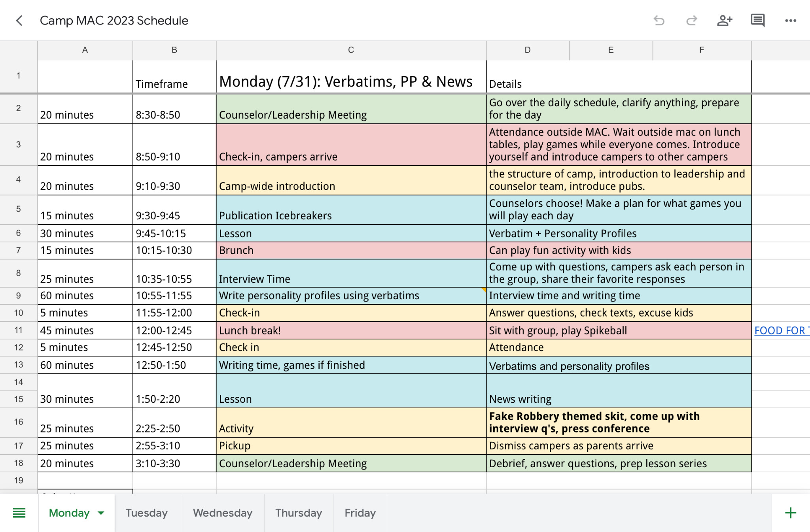Screen dimensions: 810x532
Task: Select column E header
Action: point(611,50)
